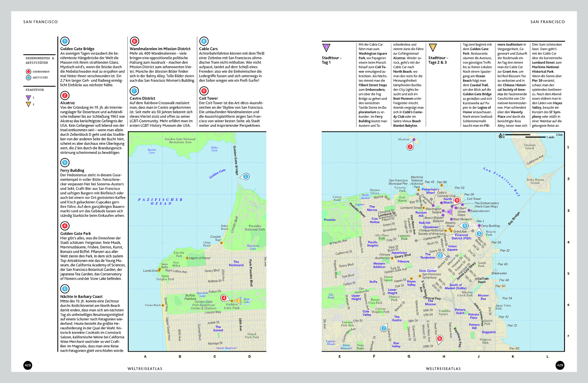Click the Golden Gate Bridge marker 1 on map

[x=246, y=177]
